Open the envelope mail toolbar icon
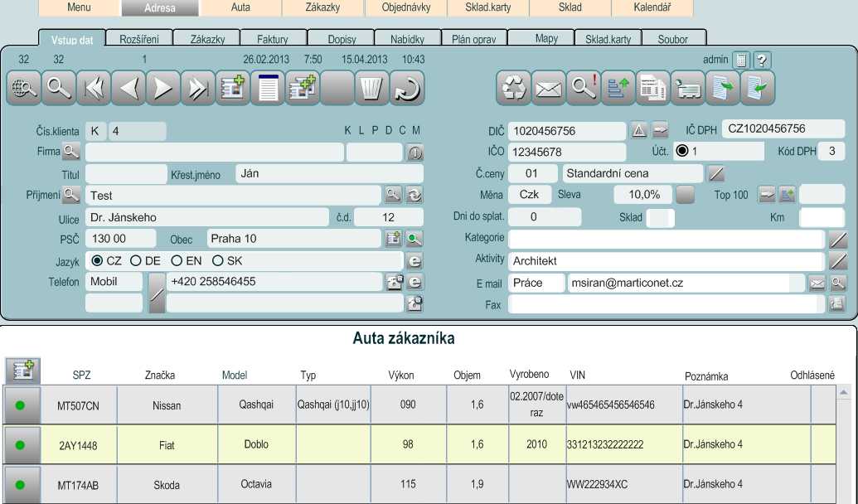 coord(548,88)
